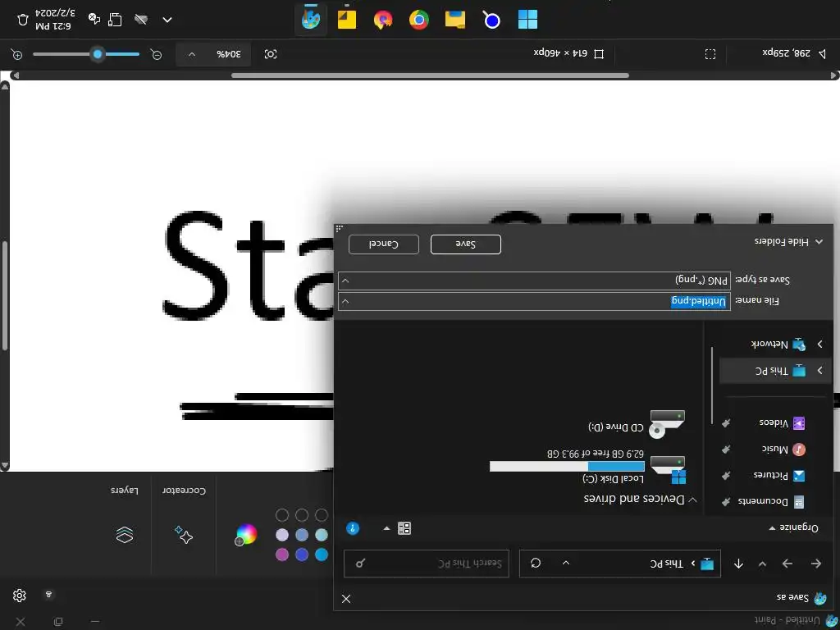Click the date and time on taskbar
The image size is (840, 630).
tap(53, 20)
